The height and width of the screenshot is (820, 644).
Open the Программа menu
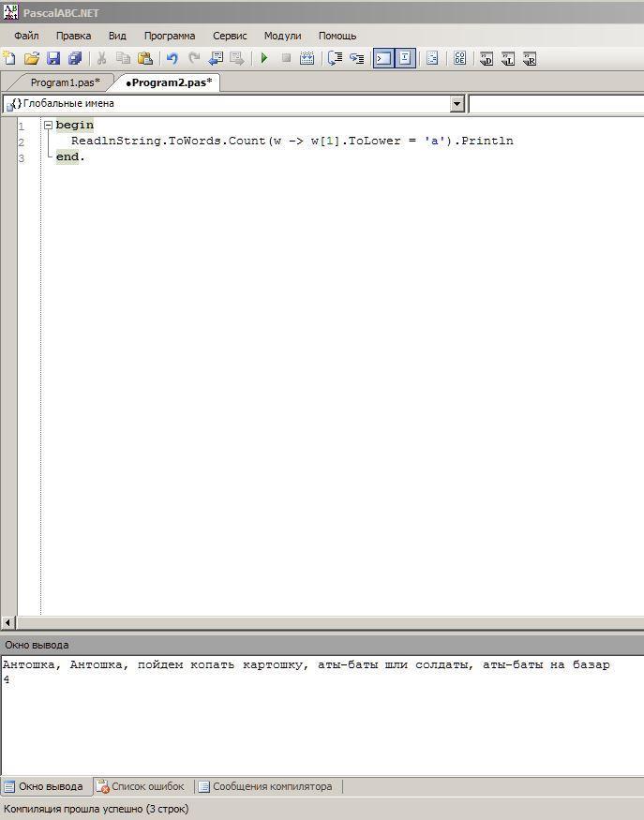170,36
